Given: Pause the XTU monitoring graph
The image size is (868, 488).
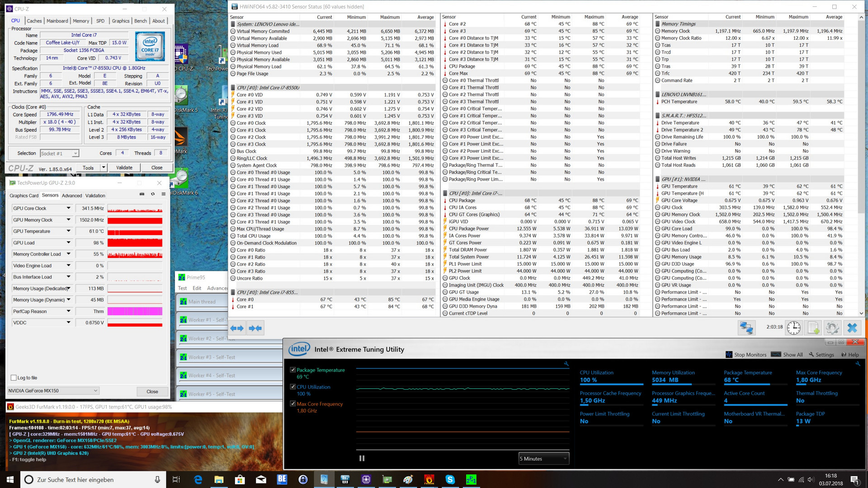Looking at the screenshot, I should pyautogui.click(x=362, y=458).
